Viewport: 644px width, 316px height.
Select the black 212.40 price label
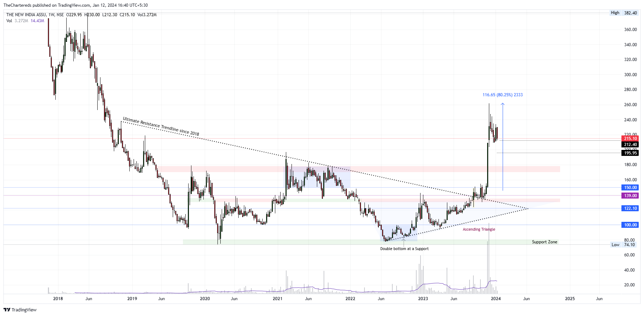[x=630, y=144]
